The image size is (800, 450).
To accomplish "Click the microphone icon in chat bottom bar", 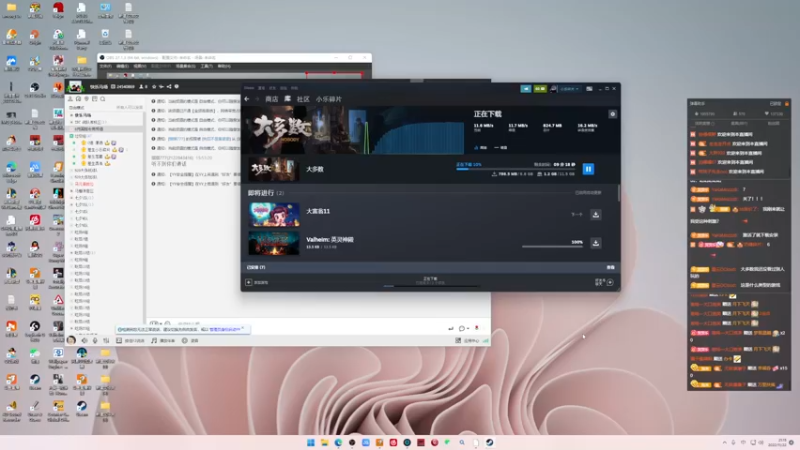I will click(x=95, y=340).
